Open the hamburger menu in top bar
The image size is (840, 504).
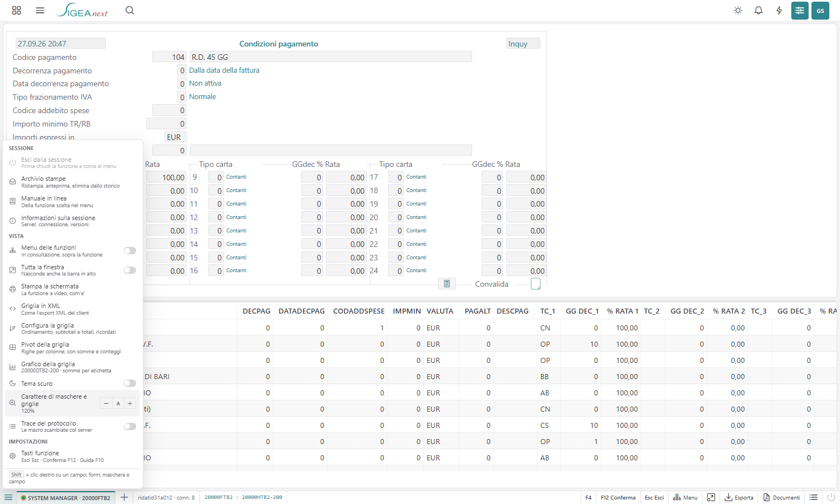tap(40, 10)
